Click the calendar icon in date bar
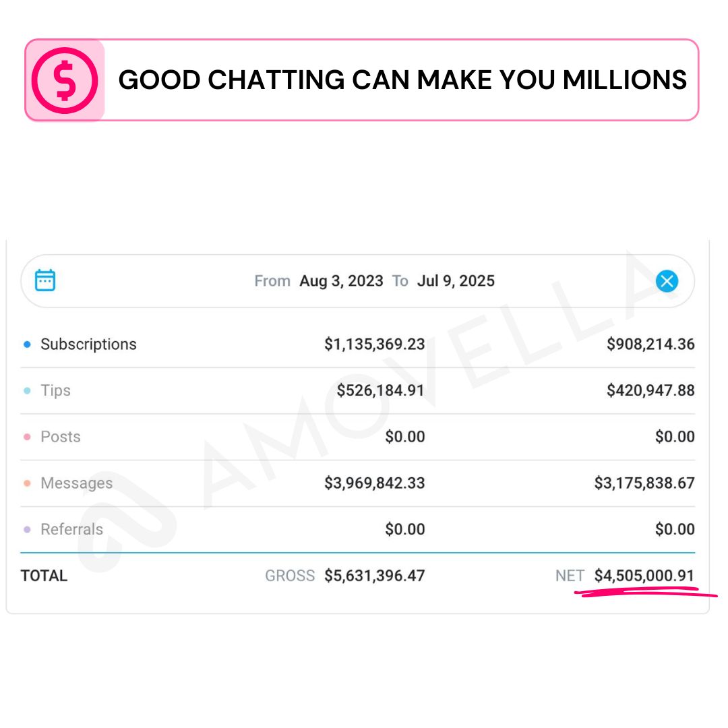 (45, 280)
